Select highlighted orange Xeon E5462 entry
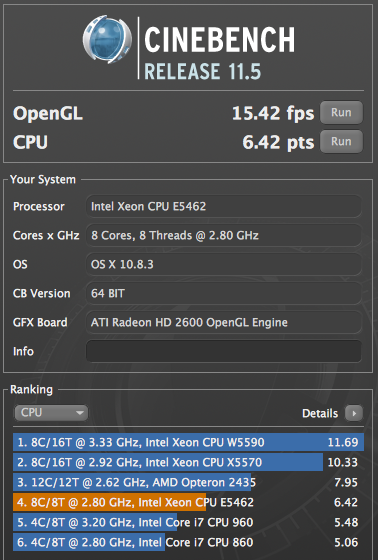This screenshot has height=560, width=378. (x=189, y=502)
